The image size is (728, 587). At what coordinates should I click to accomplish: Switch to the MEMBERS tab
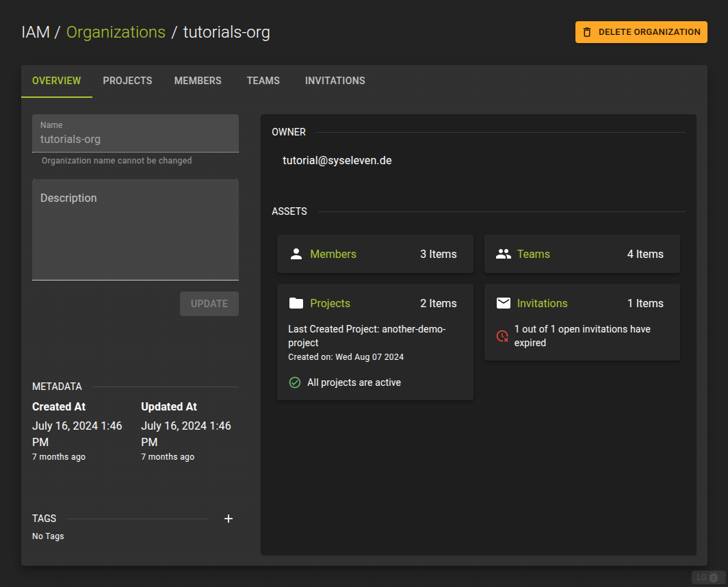click(198, 80)
